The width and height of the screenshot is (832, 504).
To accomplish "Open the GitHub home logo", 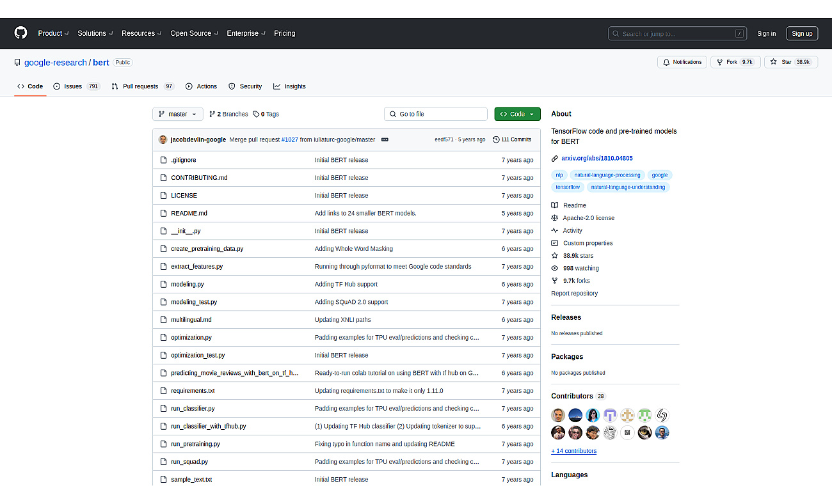I will click(x=21, y=33).
